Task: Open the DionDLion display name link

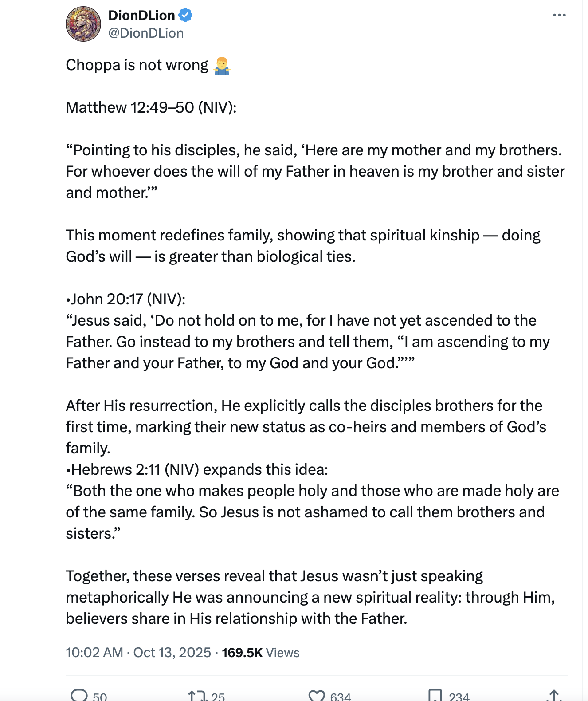Action: tap(141, 16)
